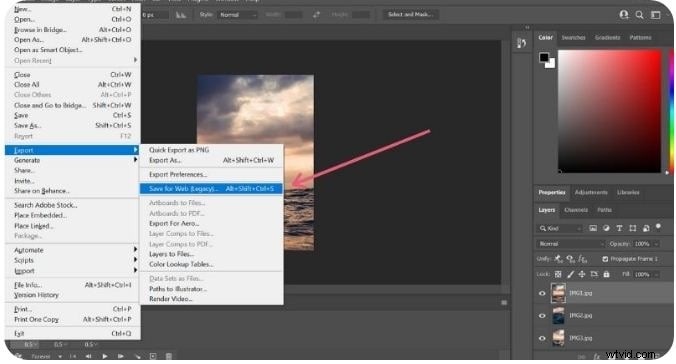Hide the IMG1.jpg layer

542,293
